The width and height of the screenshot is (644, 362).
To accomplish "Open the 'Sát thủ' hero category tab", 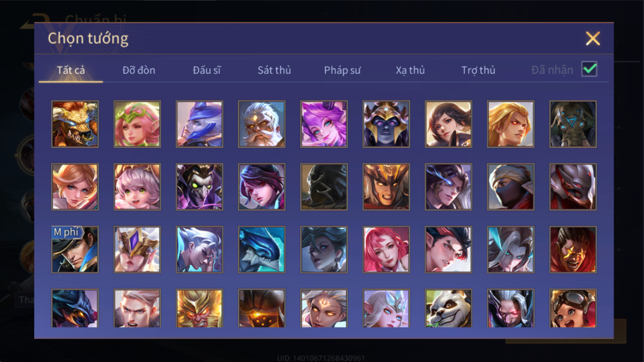I will (x=274, y=70).
